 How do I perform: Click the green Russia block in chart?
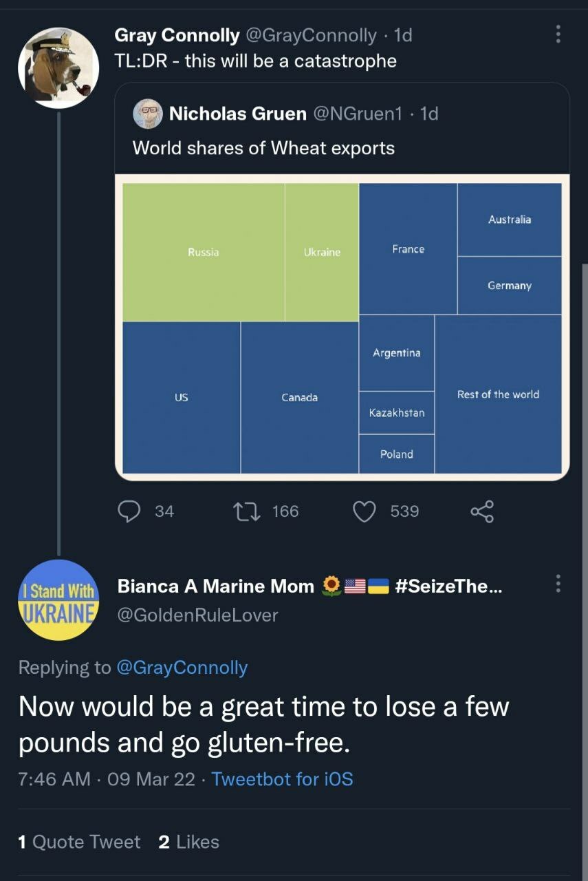pyautogui.click(x=204, y=252)
